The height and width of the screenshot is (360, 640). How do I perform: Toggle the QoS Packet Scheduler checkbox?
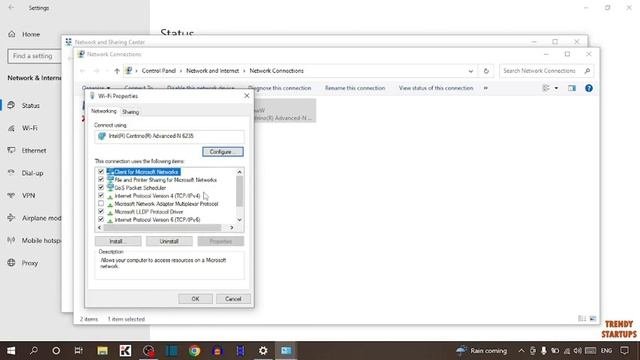pyautogui.click(x=101, y=187)
